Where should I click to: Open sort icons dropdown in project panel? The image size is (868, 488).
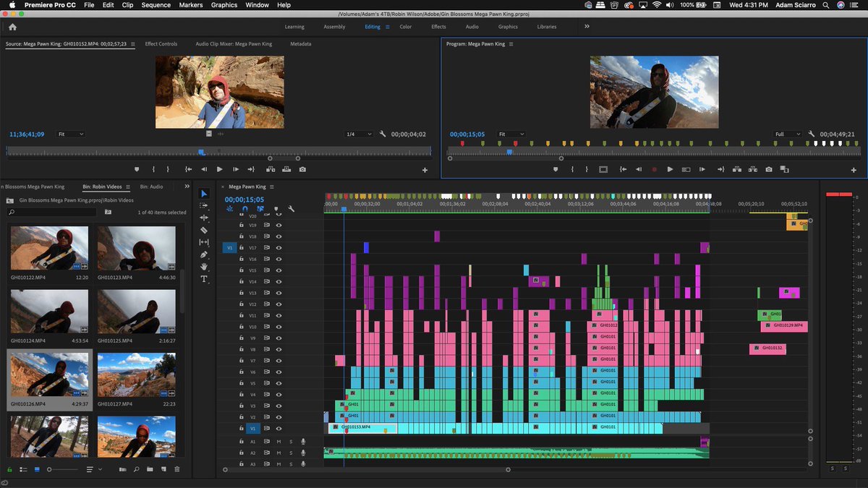93,469
